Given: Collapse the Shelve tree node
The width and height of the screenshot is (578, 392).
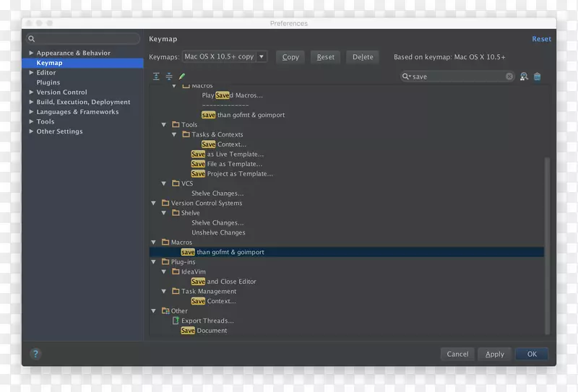Looking at the screenshot, I should tap(164, 212).
